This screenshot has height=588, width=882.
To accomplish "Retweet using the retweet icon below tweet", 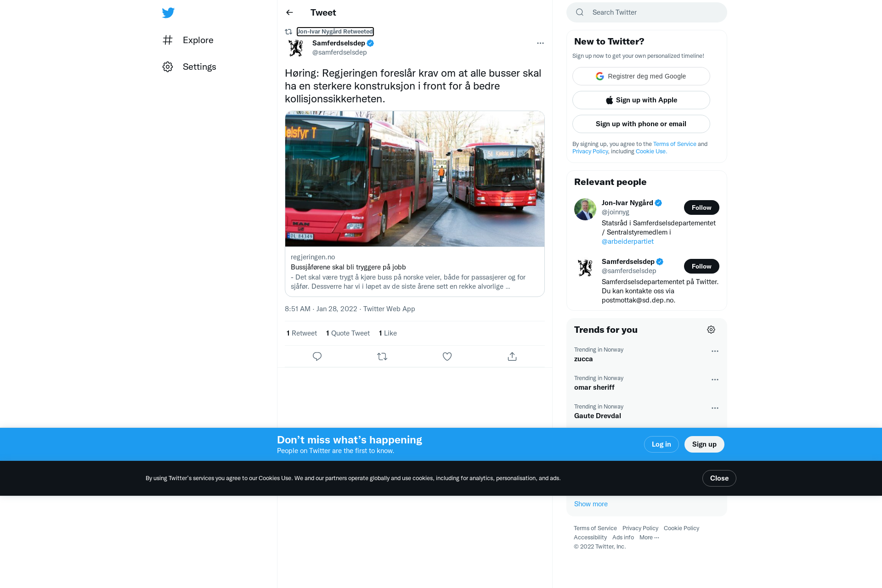I will pos(382,357).
